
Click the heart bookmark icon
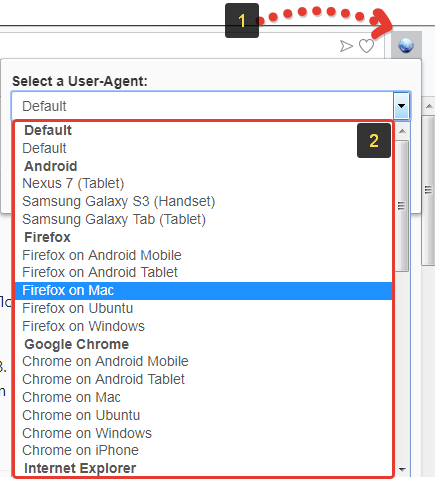point(366,46)
